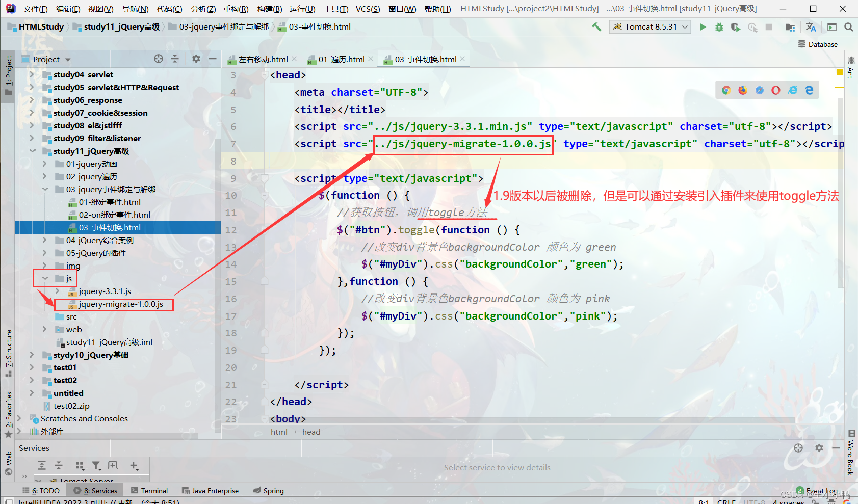Start debugging with the green bug icon
The image size is (858, 504).
coord(719,27)
